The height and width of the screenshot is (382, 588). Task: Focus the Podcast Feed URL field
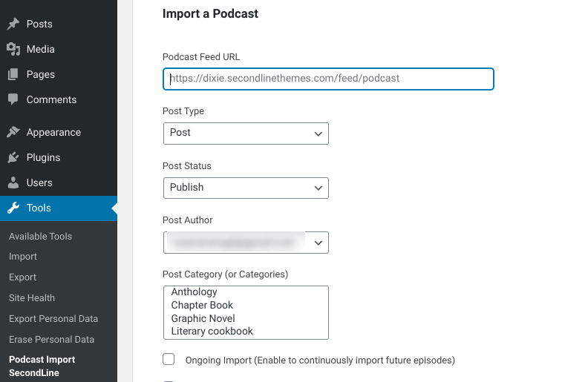(328, 79)
